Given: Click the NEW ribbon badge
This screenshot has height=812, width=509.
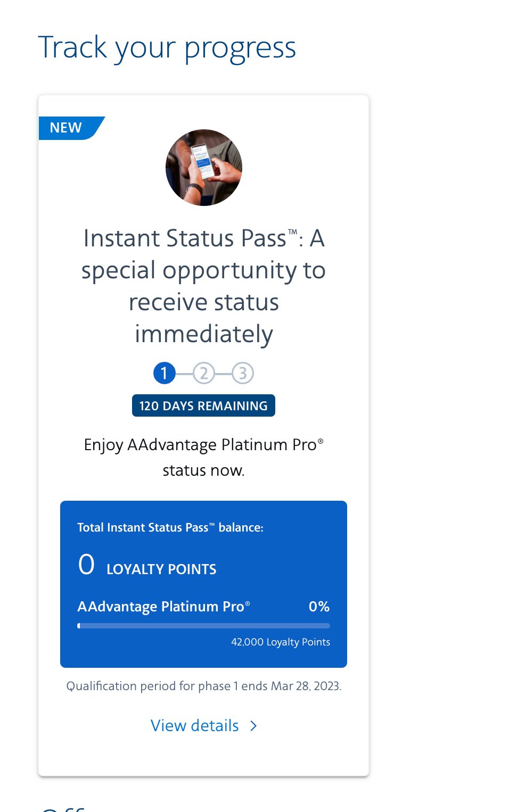Looking at the screenshot, I should pyautogui.click(x=67, y=128).
